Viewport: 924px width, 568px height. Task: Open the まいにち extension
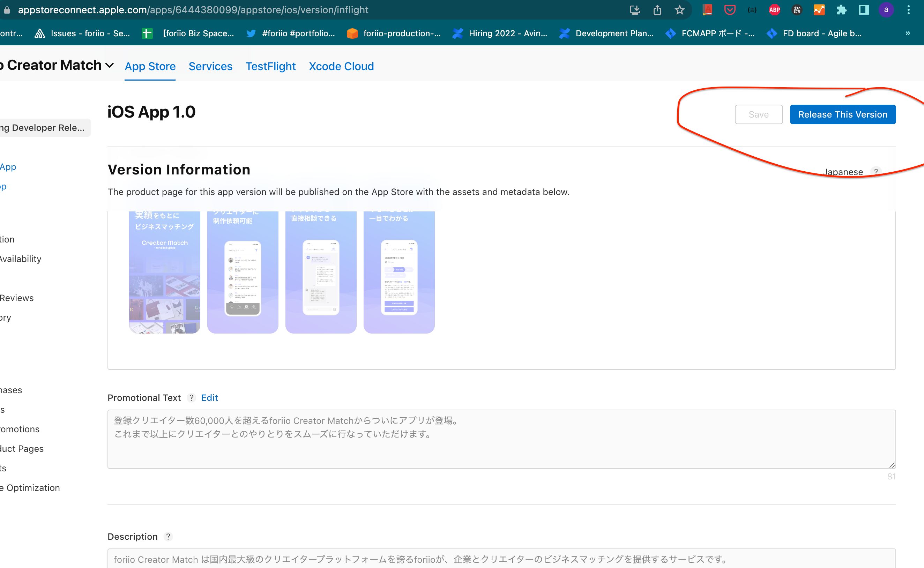tap(797, 10)
